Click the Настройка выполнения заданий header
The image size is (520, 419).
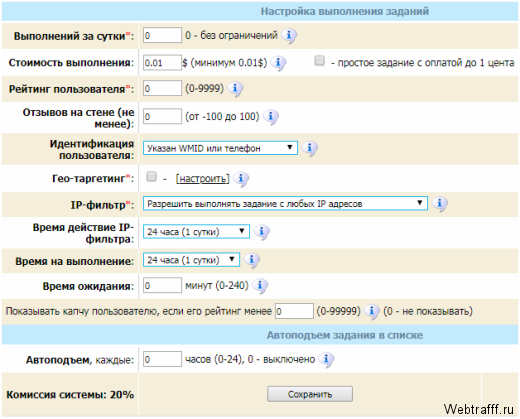click(x=345, y=11)
